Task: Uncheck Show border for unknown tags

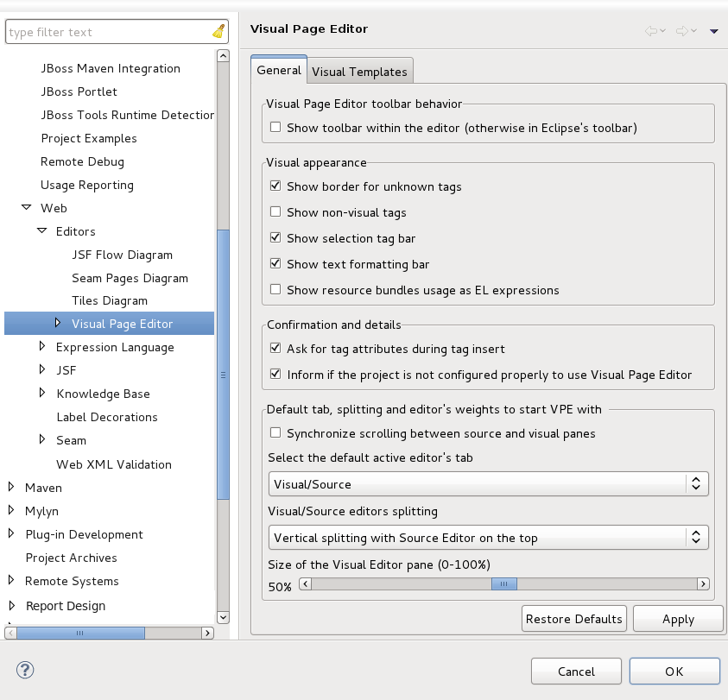Action: [275, 186]
